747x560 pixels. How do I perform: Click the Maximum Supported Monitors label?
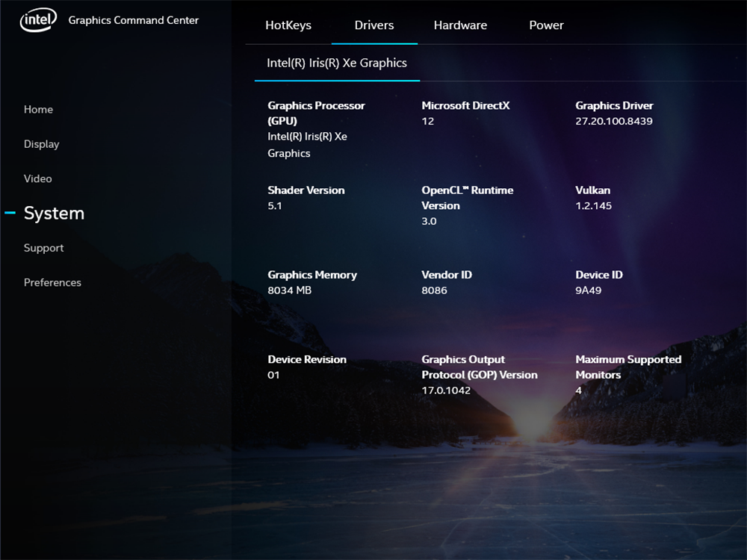click(x=628, y=367)
